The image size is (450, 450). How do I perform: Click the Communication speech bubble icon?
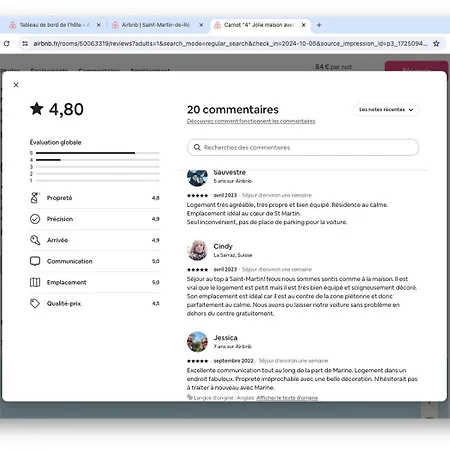35,261
